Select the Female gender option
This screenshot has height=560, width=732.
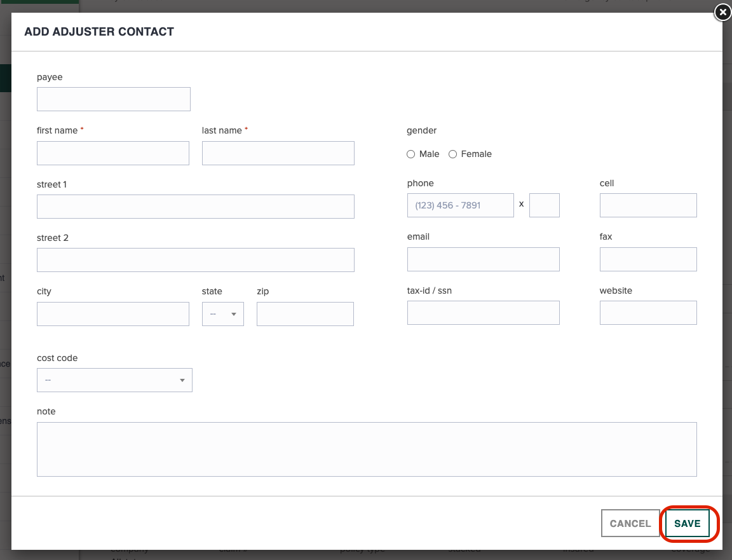pos(453,154)
